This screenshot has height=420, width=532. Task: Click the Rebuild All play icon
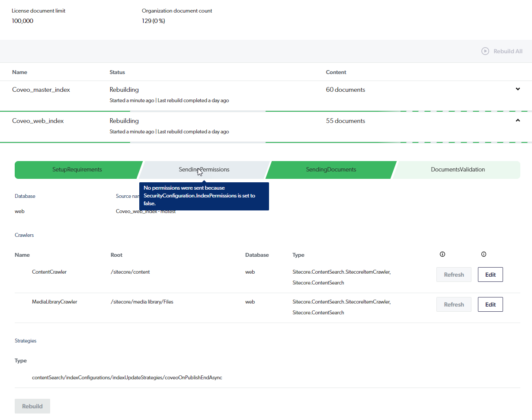(x=485, y=51)
